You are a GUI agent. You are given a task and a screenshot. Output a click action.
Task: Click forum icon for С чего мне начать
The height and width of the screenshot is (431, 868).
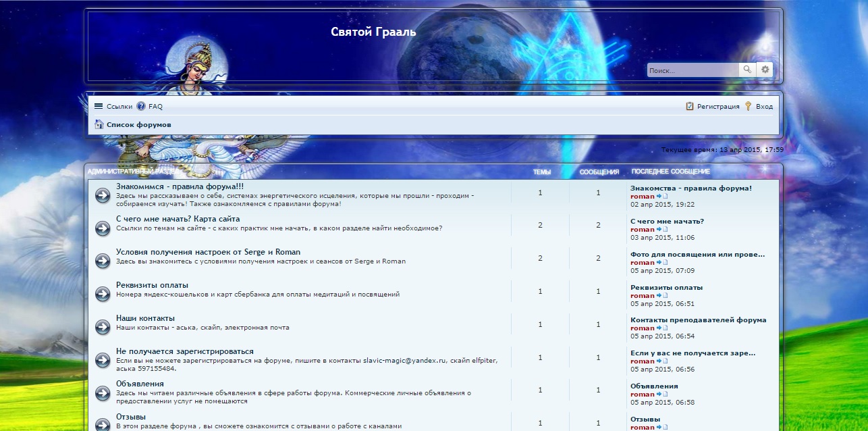pos(103,228)
